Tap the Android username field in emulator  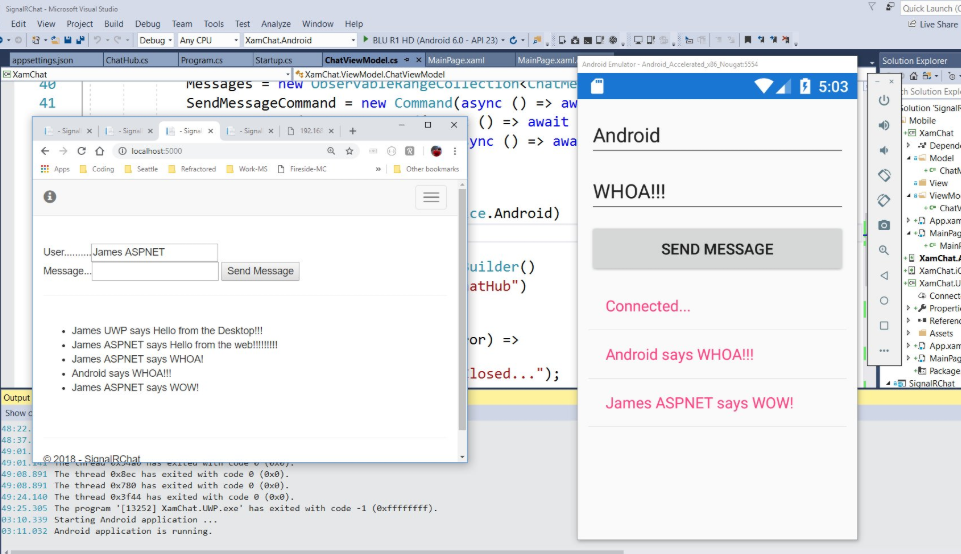[717, 135]
